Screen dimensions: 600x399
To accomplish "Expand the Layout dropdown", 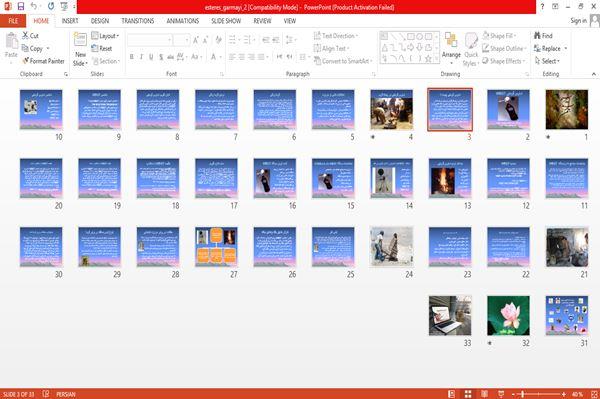I will click(105, 36).
